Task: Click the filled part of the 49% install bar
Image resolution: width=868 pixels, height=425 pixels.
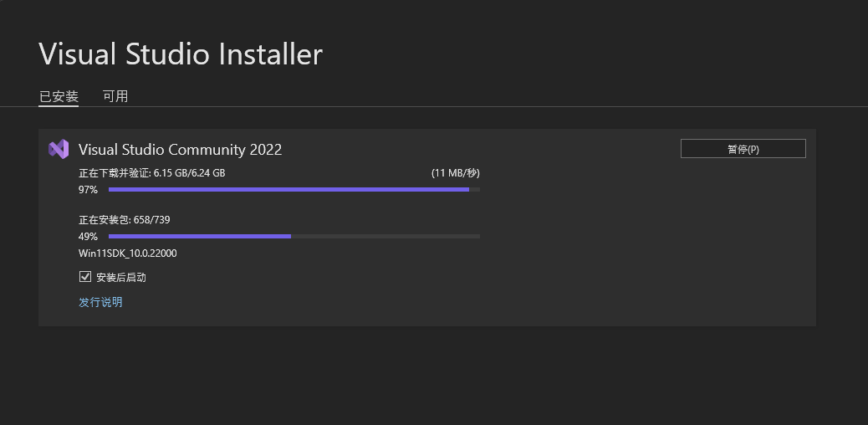Action: coord(200,237)
